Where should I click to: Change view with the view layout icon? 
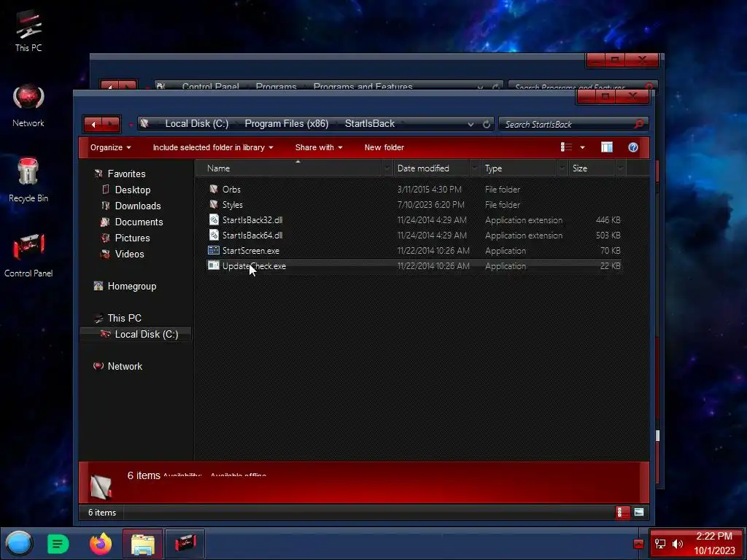click(x=566, y=147)
